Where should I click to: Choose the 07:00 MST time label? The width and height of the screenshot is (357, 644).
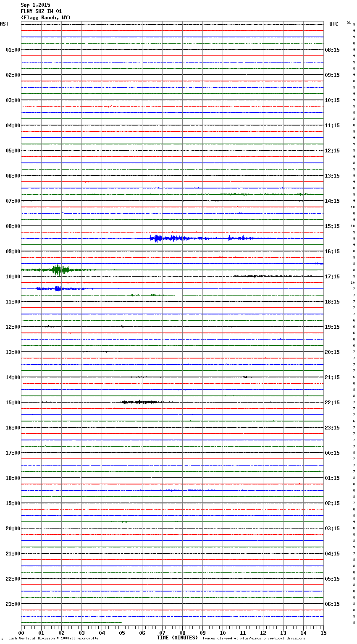point(13,201)
